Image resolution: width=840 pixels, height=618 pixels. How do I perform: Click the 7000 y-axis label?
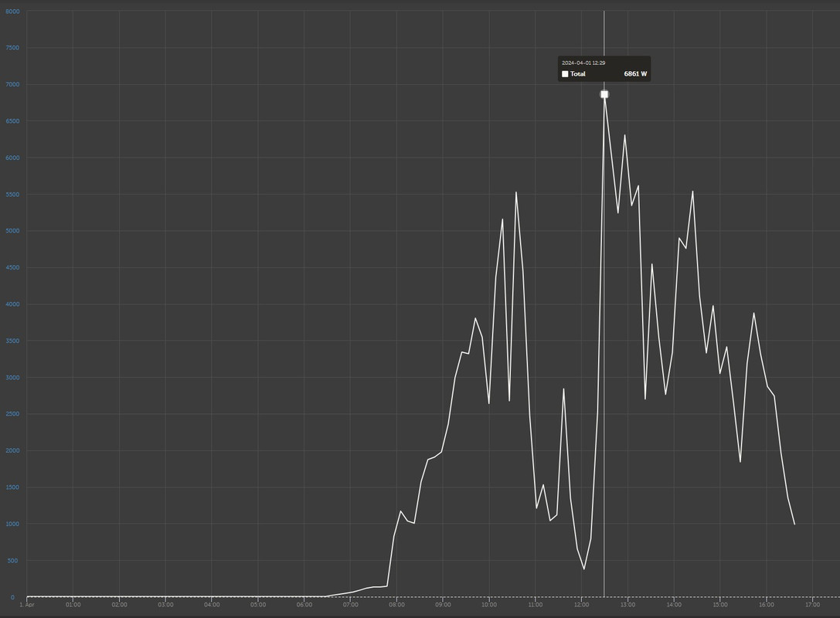[x=12, y=85]
